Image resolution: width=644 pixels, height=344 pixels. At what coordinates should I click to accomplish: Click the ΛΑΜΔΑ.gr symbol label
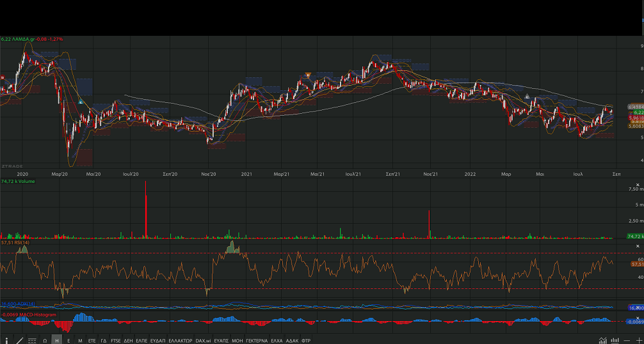coord(23,39)
